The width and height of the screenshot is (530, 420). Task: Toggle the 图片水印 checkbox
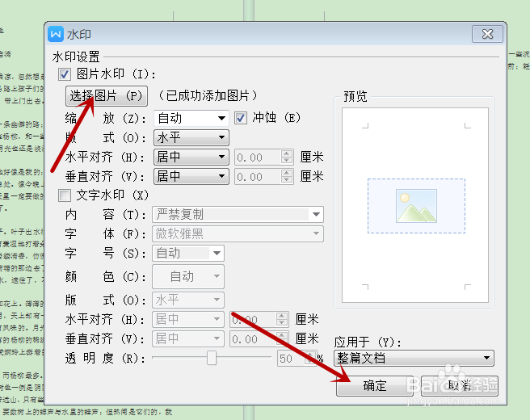tap(64, 74)
